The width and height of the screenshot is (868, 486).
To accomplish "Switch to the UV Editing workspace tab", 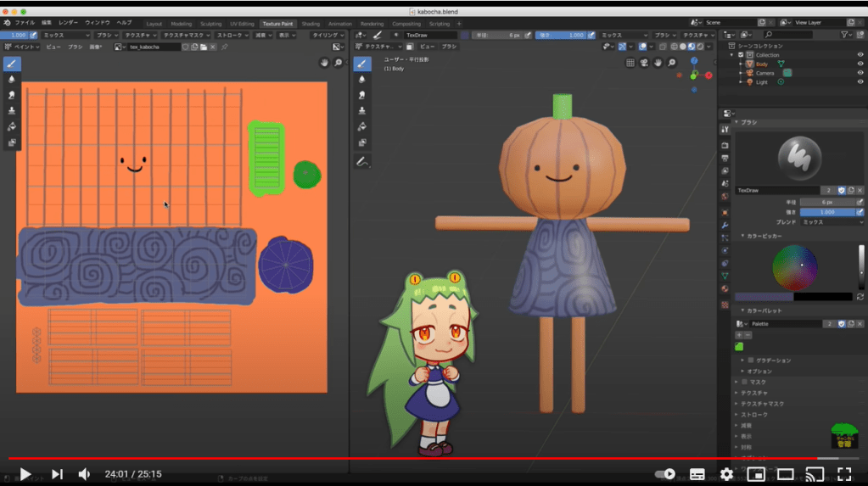I will pos(241,24).
